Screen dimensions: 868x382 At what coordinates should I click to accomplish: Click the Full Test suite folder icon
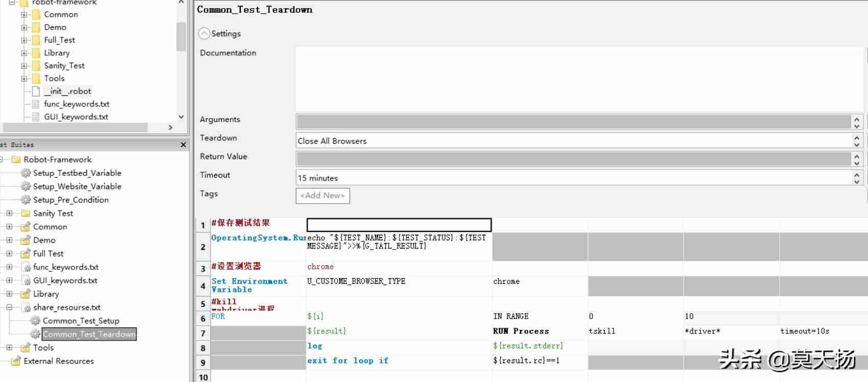pyautogui.click(x=26, y=253)
